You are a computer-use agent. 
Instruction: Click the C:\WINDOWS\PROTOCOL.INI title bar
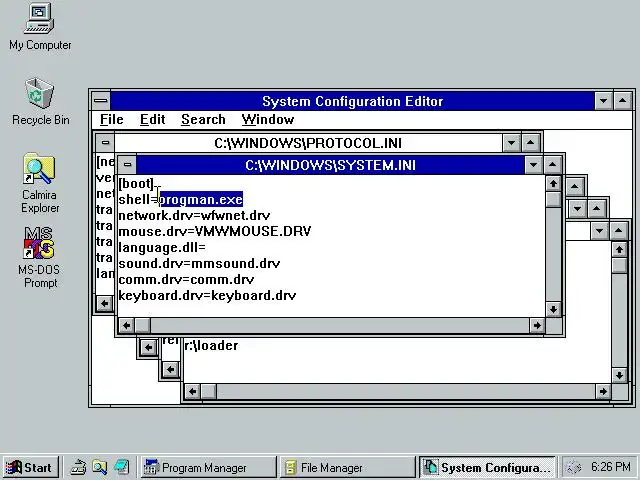click(x=308, y=143)
